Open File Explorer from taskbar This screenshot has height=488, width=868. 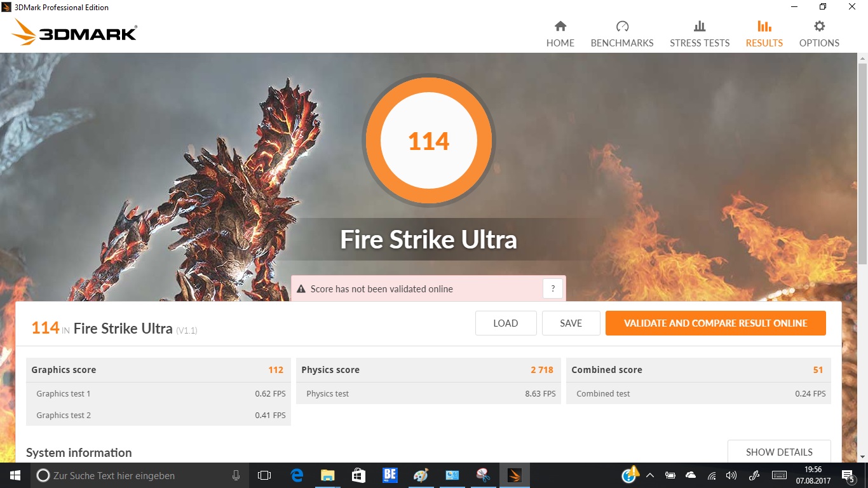click(x=327, y=475)
